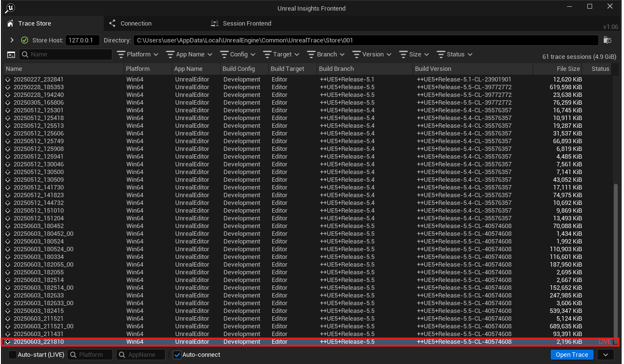
Task: Click the trace icon beside 20250305_165806
Action: [x=8, y=103]
